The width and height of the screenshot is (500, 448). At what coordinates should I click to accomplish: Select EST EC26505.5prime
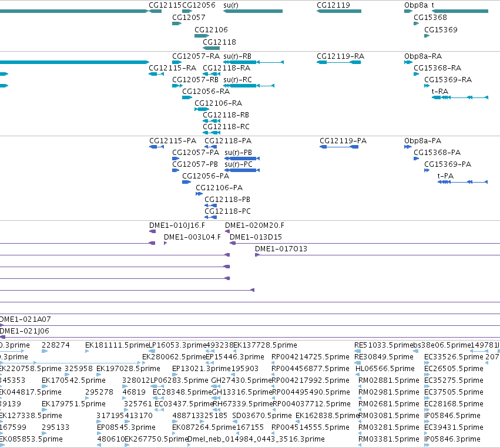454,369
